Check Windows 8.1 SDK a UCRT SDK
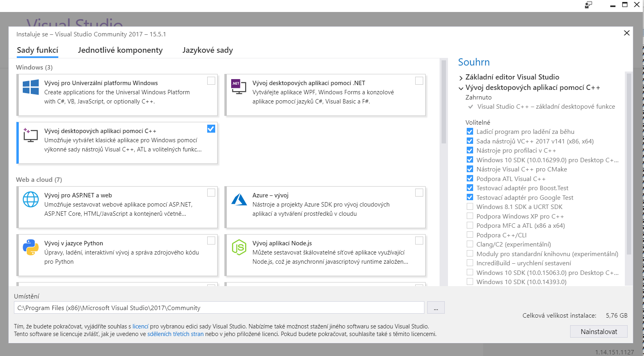The image size is (644, 356). (470, 207)
